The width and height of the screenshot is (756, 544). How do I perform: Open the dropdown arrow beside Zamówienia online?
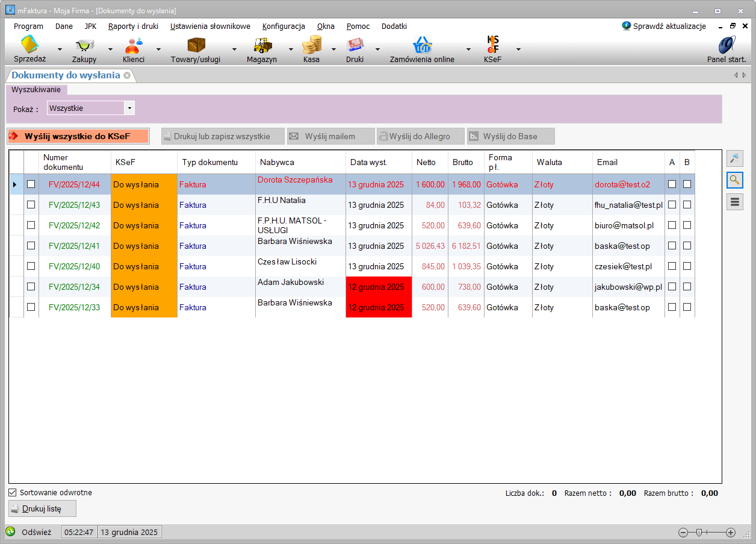point(468,49)
